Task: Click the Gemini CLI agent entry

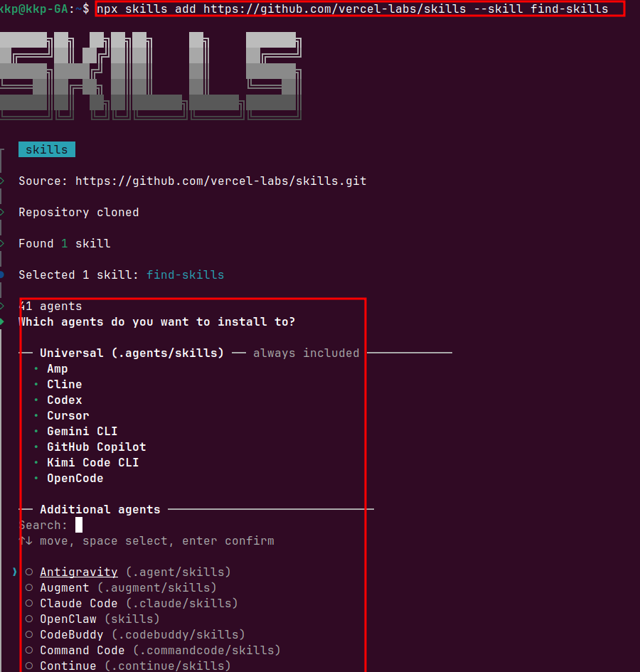Action: tap(82, 431)
